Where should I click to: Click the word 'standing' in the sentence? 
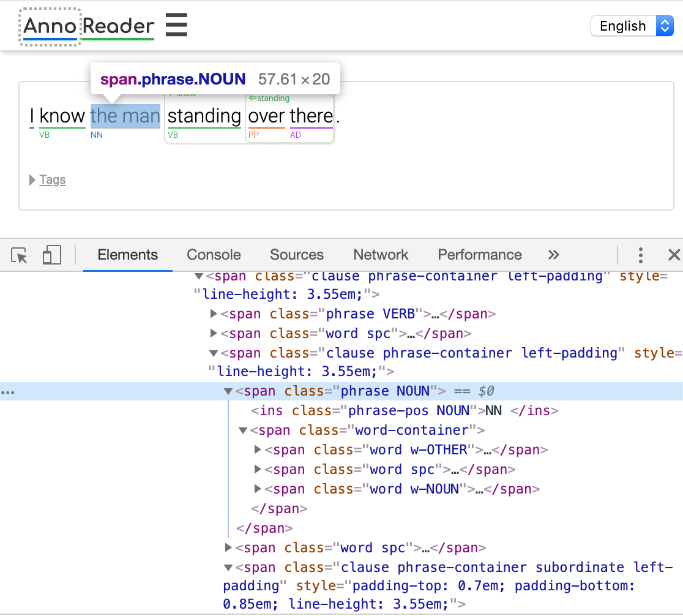tap(204, 116)
